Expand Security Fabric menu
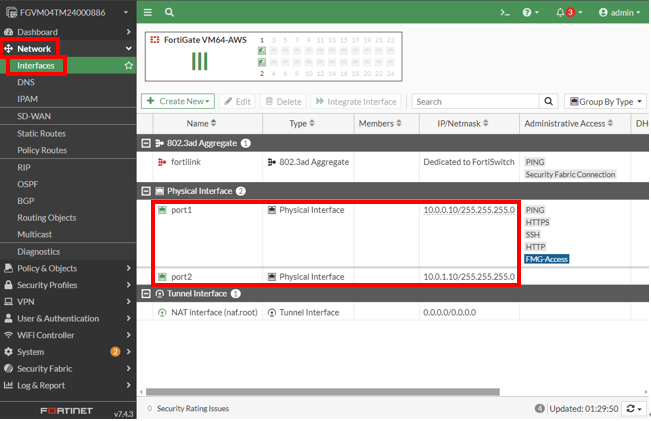The height and width of the screenshot is (421, 651). point(68,369)
